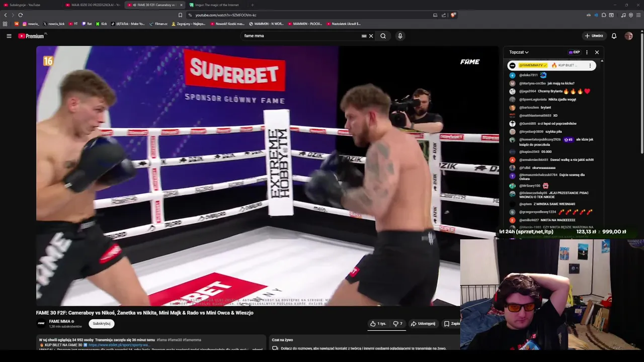Viewport: 644px width, 362px height.
Task: Open pinned FAMEMMATV message options
Action: [x=590, y=65]
